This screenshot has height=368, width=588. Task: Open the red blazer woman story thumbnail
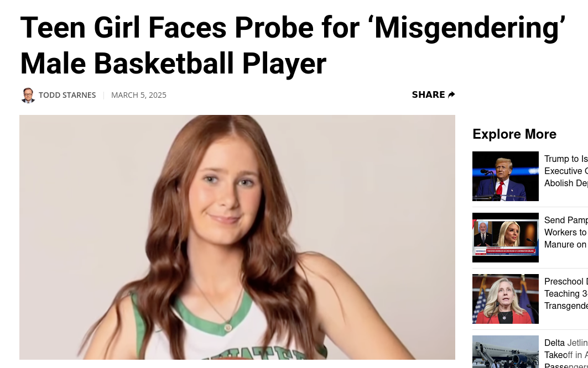coord(506,299)
